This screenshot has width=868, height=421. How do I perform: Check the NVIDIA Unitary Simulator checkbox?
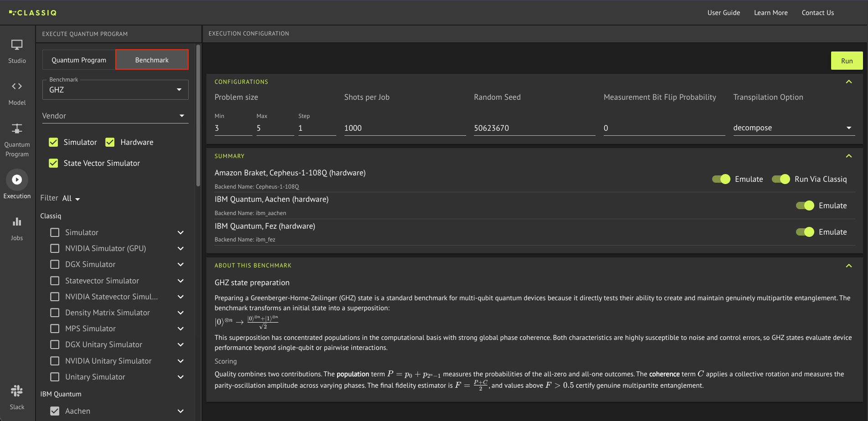point(55,361)
